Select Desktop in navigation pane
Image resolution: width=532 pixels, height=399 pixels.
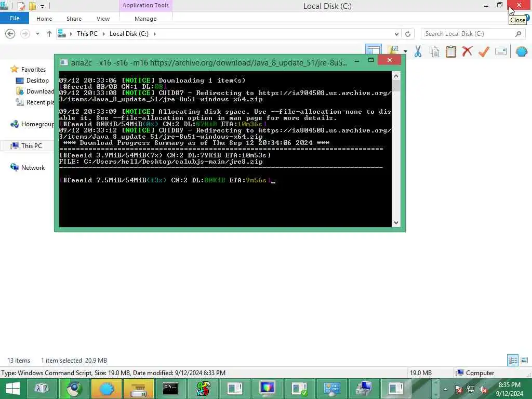coord(33,81)
